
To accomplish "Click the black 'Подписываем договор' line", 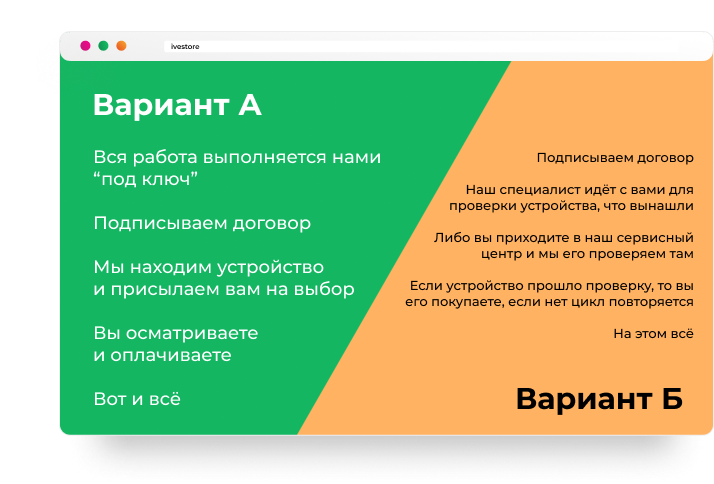I will point(615,158).
